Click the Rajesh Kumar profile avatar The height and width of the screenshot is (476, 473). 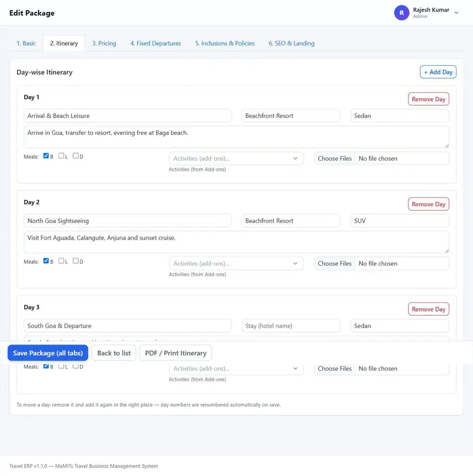(401, 13)
